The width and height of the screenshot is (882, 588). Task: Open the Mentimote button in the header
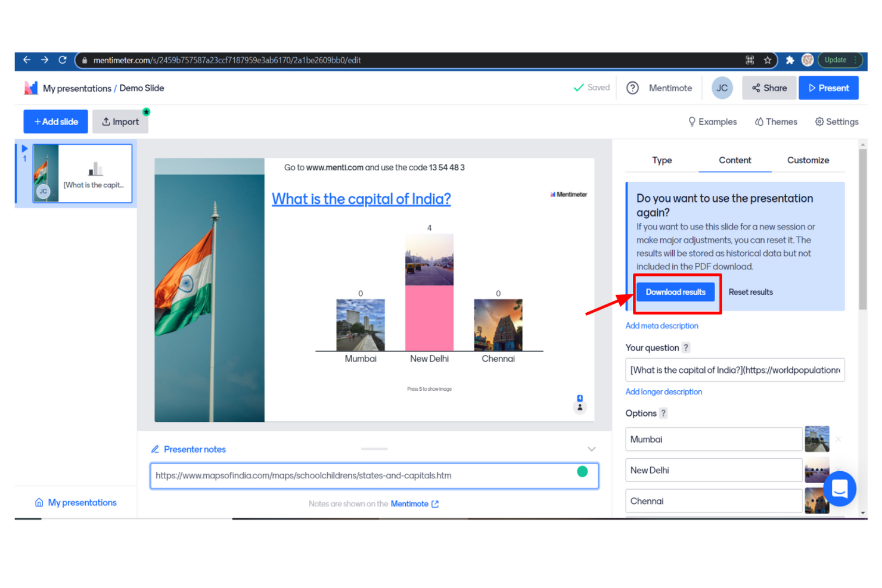point(670,88)
